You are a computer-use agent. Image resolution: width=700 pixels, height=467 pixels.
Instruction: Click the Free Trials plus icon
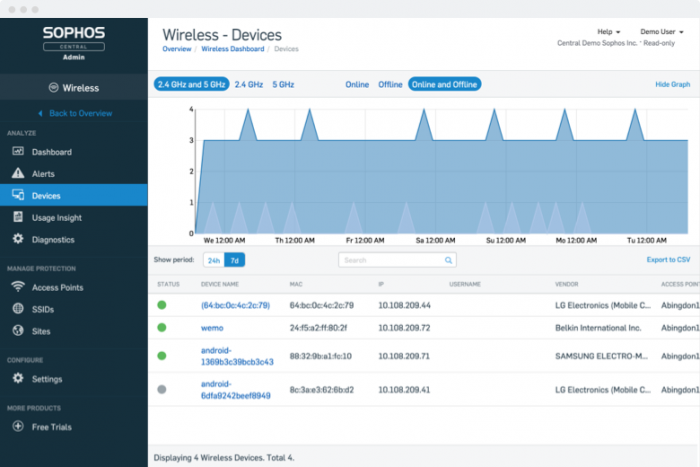tap(17, 427)
